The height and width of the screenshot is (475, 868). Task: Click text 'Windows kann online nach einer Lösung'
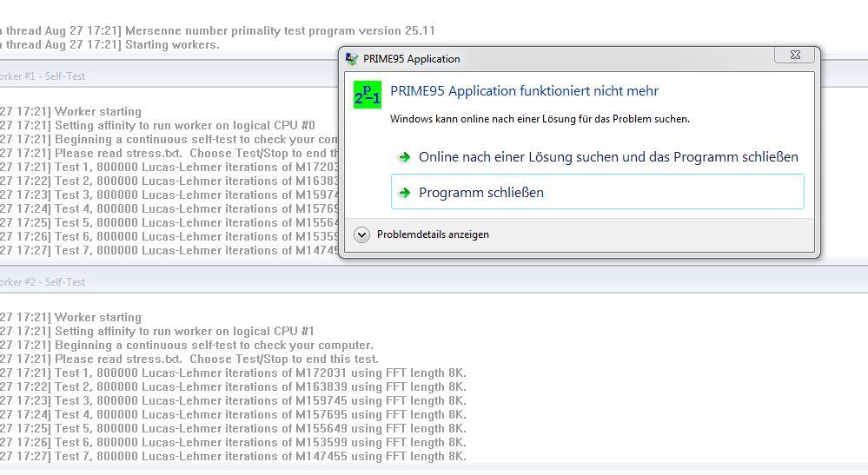pyautogui.click(x=540, y=119)
